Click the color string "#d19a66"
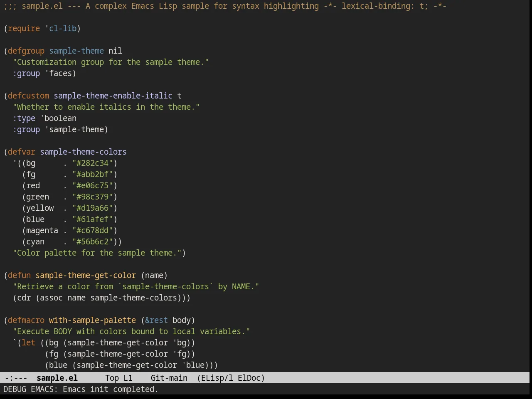Image resolution: width=532 pixels, height=399 pixels. click(92, 208)
